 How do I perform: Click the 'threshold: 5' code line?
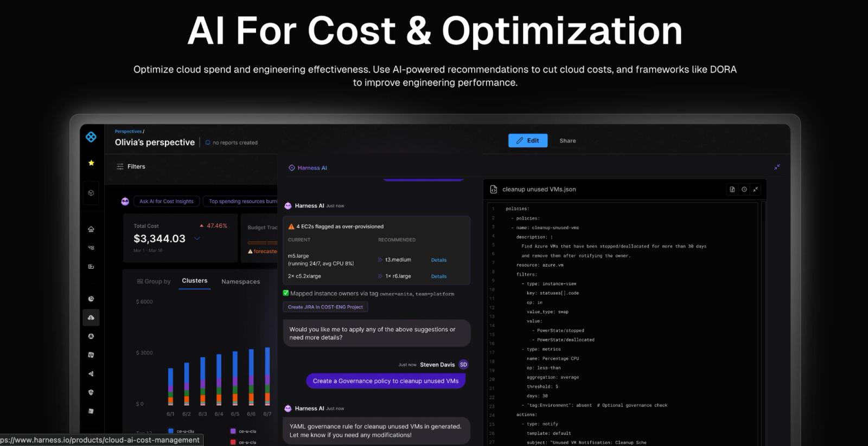(542, 386)
